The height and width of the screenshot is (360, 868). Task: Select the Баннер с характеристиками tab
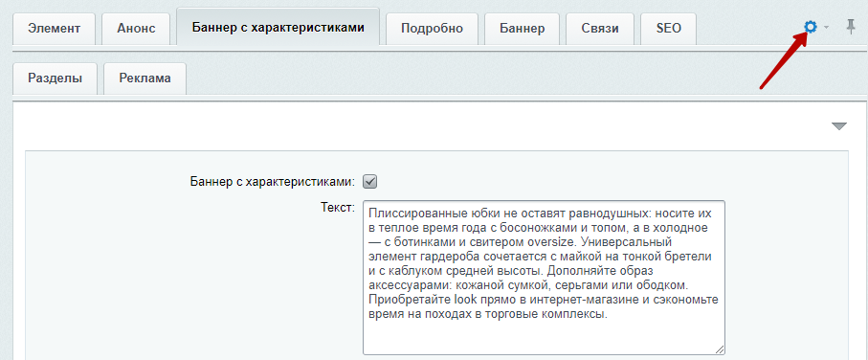(x=278, y=27)
